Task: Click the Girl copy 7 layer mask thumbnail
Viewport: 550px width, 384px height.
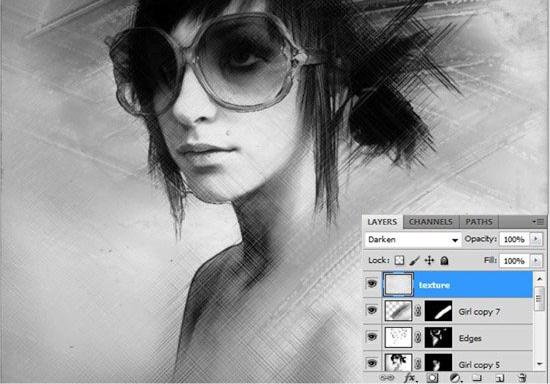Action: (438, 311)
